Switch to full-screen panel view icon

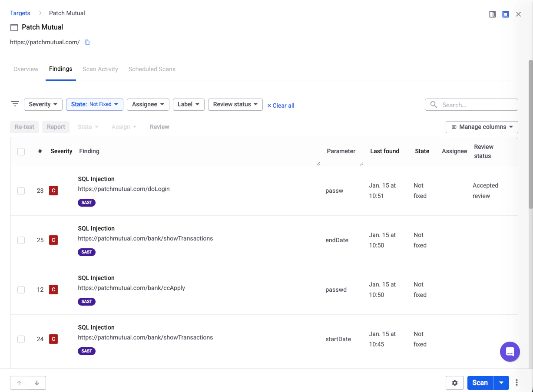click(x=506, y=14)
